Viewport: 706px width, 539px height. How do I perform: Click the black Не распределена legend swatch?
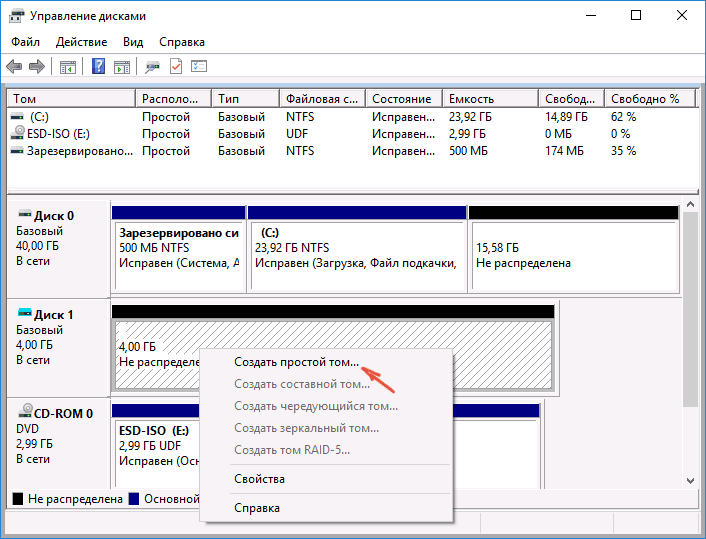point(18,498)
